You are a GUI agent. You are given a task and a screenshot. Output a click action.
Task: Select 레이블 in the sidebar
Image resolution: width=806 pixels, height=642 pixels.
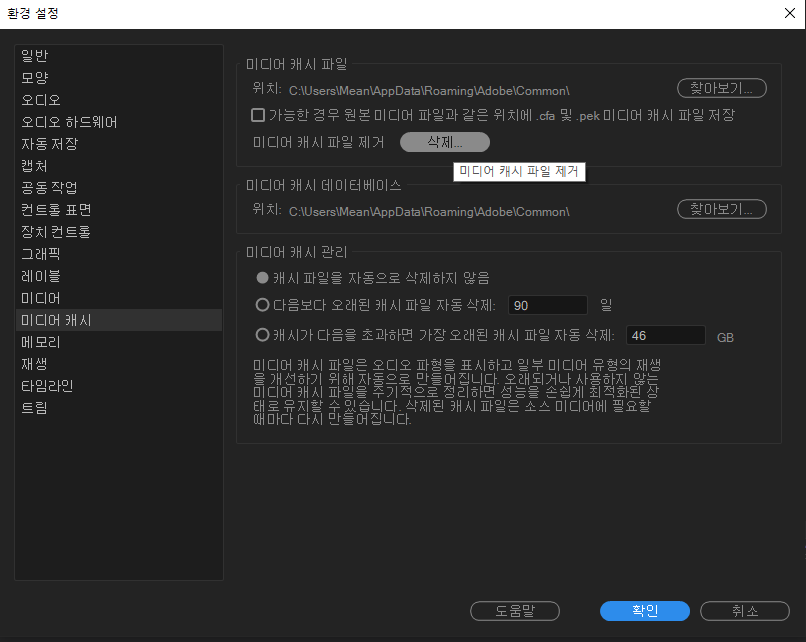(x=119, y=276)
